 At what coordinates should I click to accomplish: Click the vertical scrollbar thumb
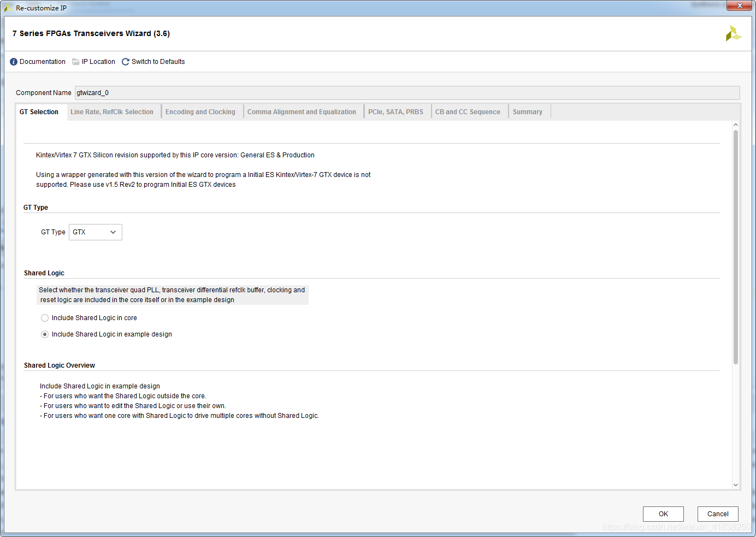coord(736,247)
